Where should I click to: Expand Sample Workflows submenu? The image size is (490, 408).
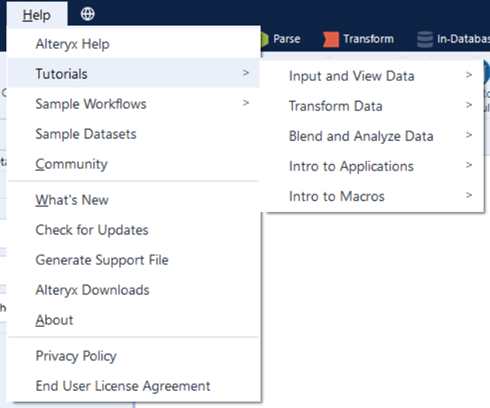pyautogui.click(x=133, y=104)
